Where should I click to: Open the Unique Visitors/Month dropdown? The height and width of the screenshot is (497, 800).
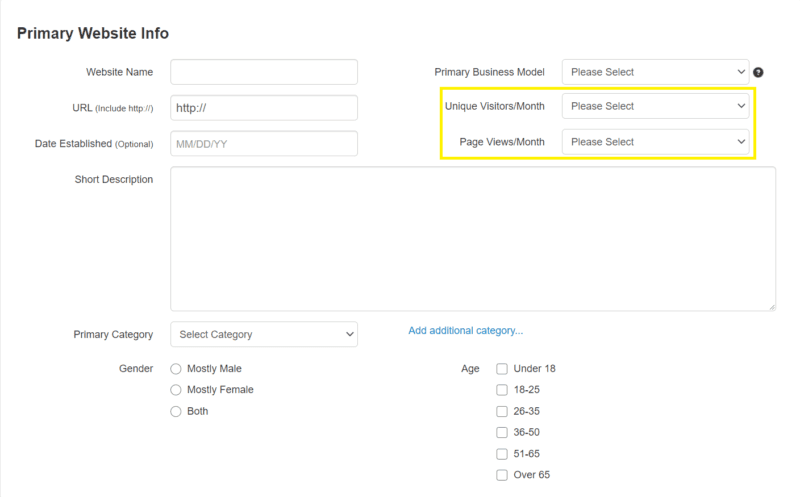click(656, 106)
